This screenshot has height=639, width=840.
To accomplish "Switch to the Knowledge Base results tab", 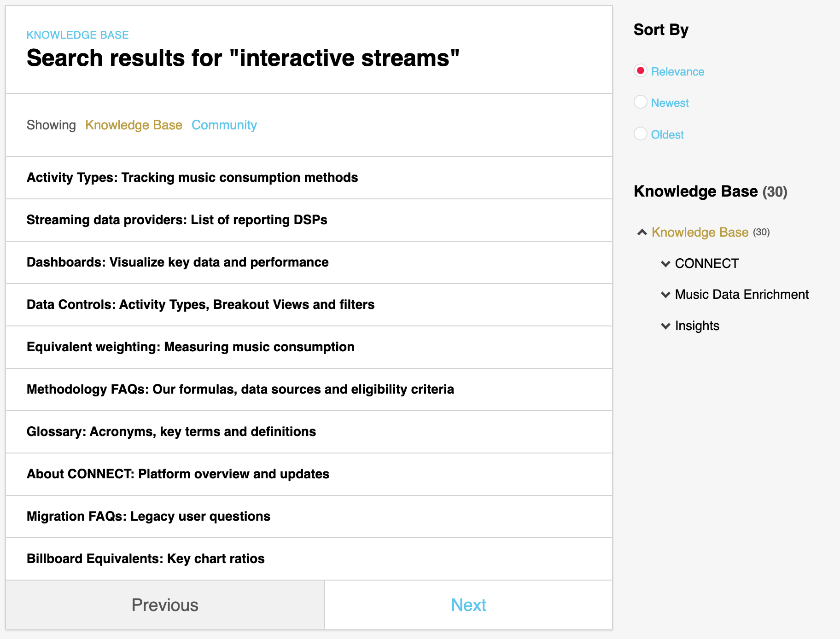I will (134, 125).
